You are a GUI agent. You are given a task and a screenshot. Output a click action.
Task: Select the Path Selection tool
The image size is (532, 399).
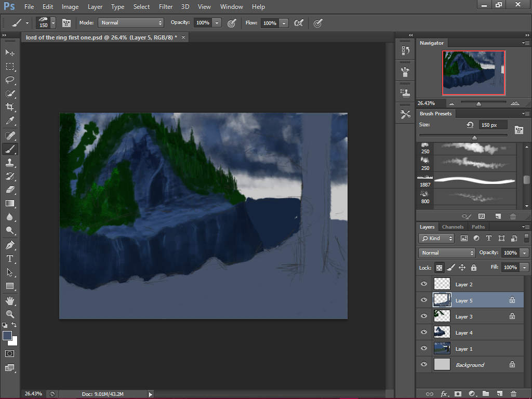(x=10, y=272)
